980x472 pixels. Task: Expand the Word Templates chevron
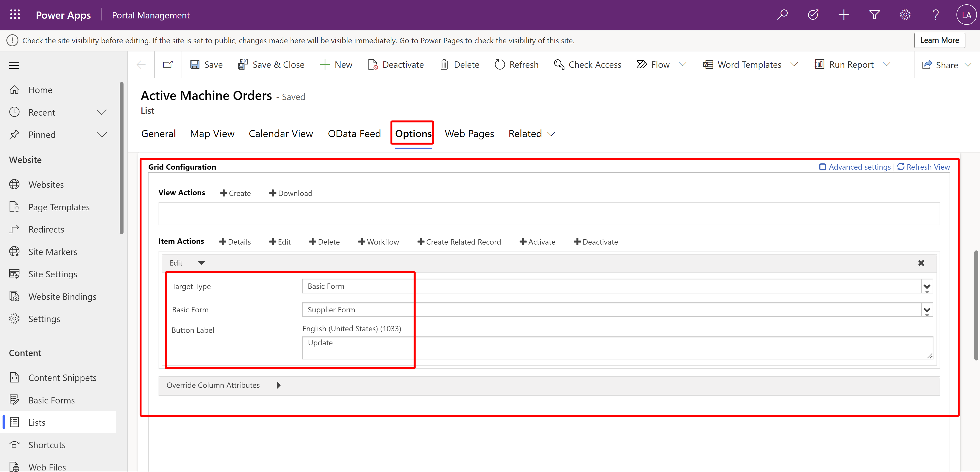tap(794, 64)
